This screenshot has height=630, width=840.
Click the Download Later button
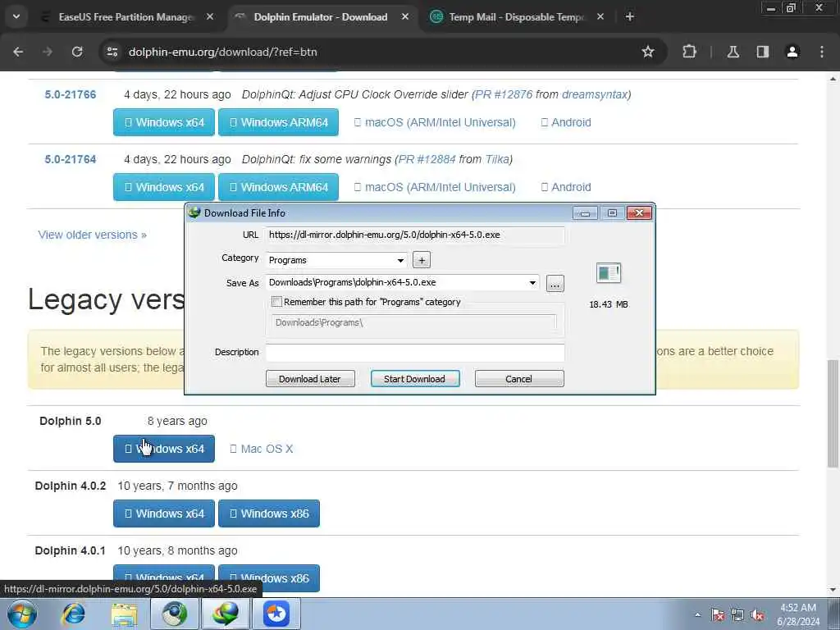click(309, 379)
